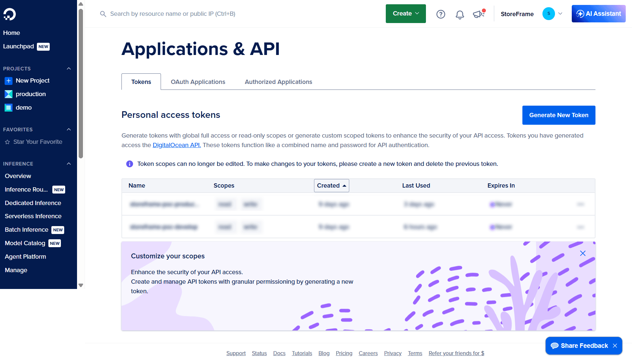The width and height of the screenshot is (632, 364).
Task: Open the Create dropdown button
Action: pos(406,14)
